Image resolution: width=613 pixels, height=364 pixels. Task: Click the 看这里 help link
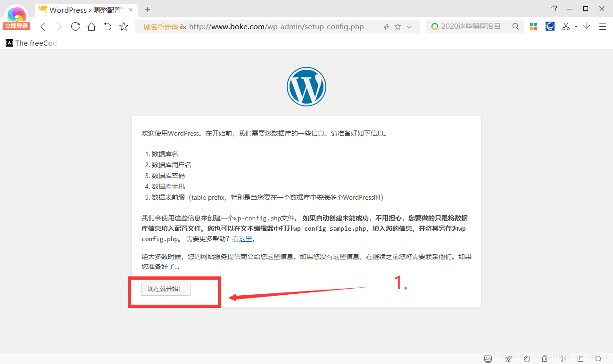[242, 239]
